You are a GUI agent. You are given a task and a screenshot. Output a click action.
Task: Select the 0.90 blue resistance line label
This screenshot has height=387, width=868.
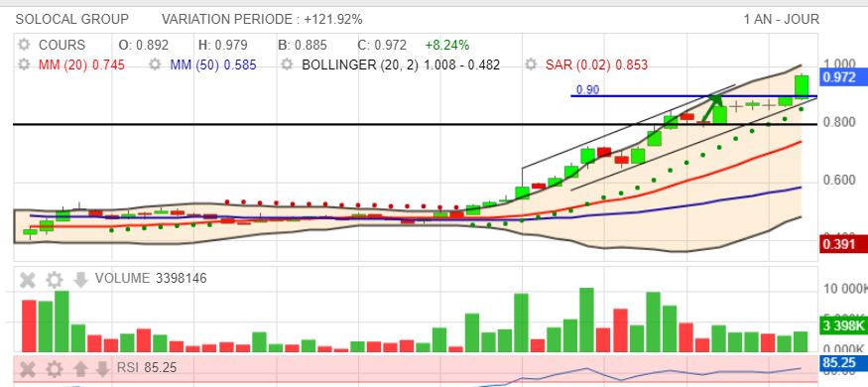tap(587, 89)
